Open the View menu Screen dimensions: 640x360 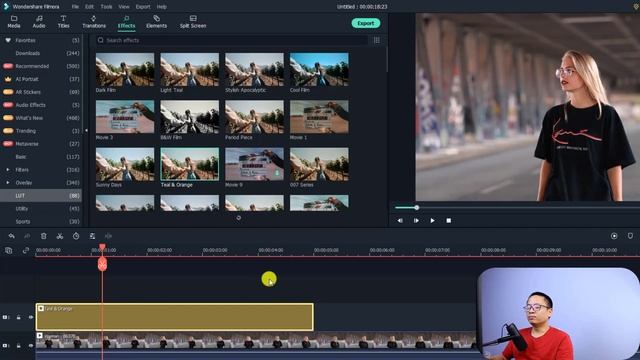124,7
